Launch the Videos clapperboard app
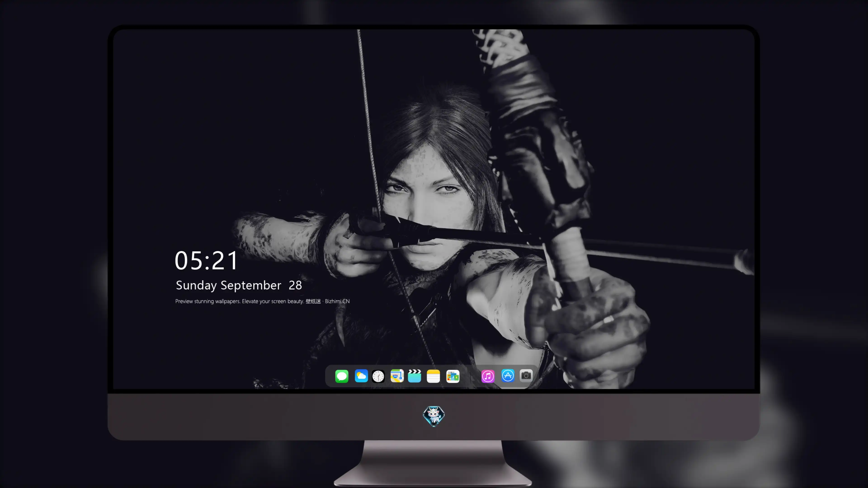Screen dimensions: 868x488 [x=415, y=376]
